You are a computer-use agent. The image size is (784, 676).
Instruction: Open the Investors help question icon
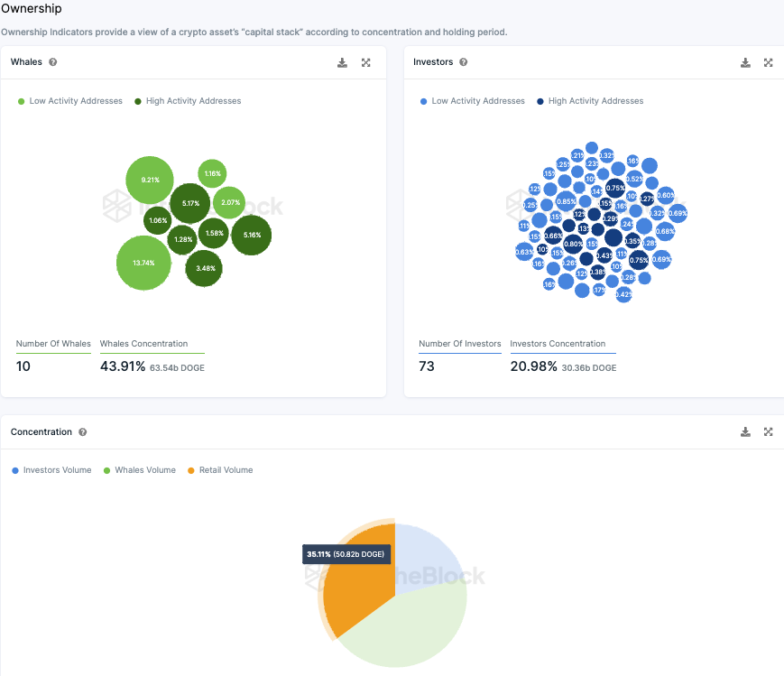click(x=464, y=62)
